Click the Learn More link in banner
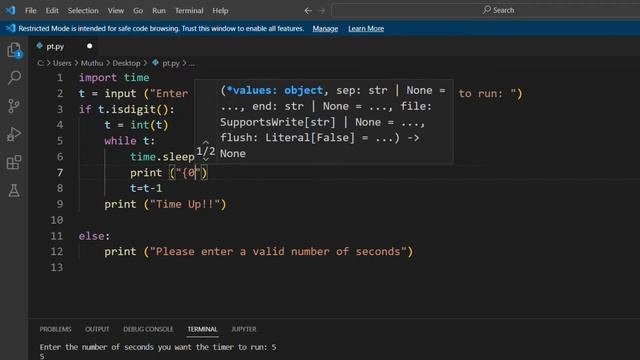 366,29
